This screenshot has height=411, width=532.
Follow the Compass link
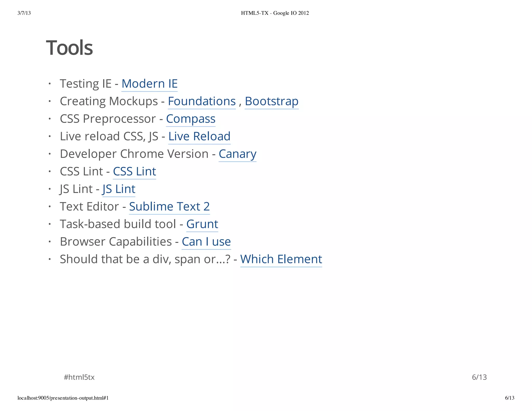tap(191, 119)
